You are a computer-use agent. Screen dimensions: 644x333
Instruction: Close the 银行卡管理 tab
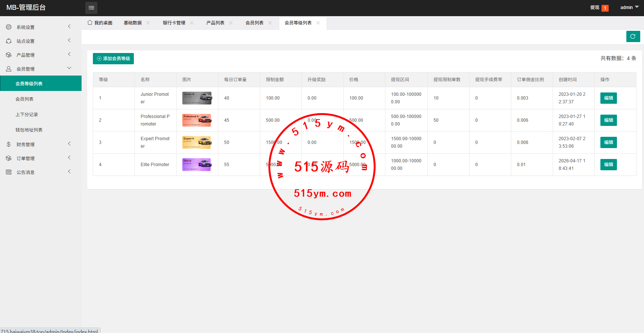(192, 23)
